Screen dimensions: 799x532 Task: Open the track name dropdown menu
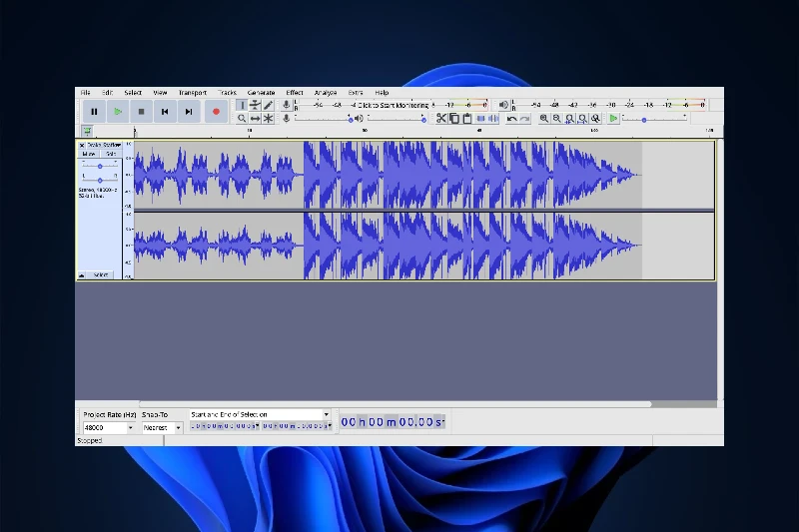104,145
